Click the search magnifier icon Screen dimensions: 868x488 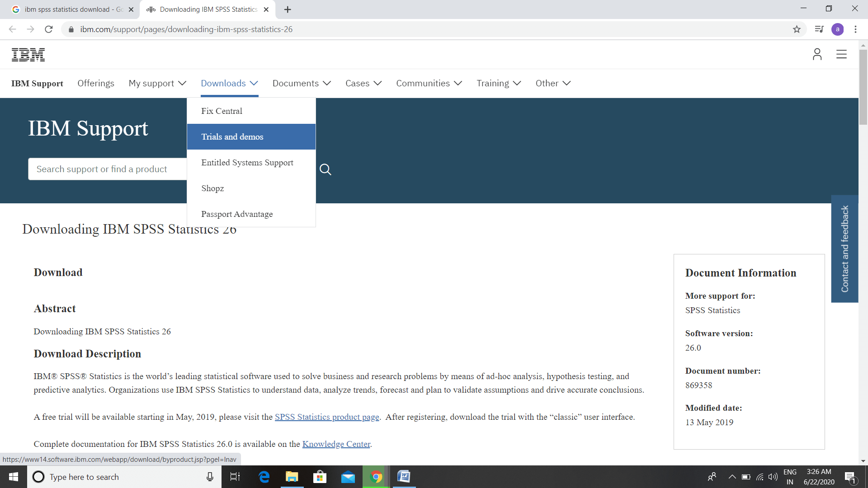[327, 169]
